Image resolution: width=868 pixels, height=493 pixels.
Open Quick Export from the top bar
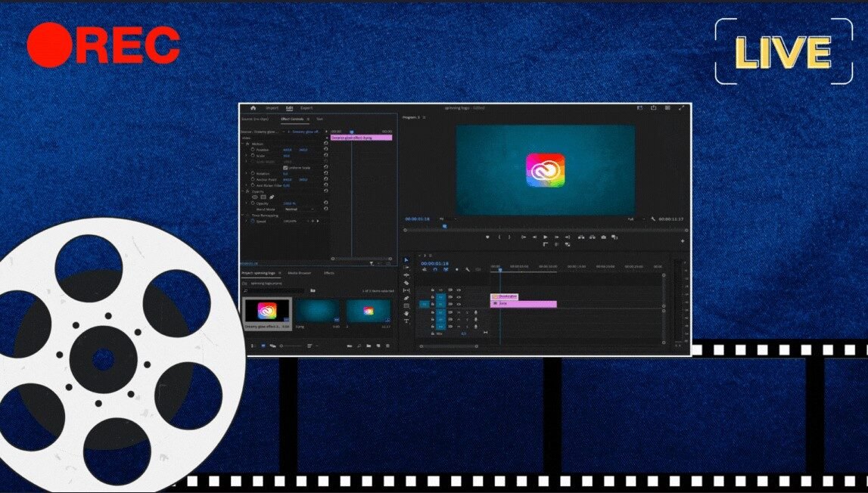click(x=653, y=108)
